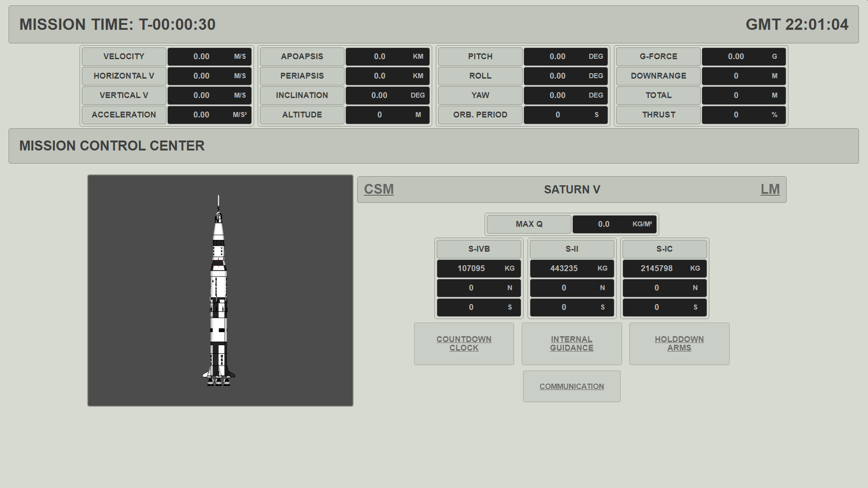Viewport: 868px width, 488px height.
Task: Click the Mission Time display
Action: pos(118,24)
